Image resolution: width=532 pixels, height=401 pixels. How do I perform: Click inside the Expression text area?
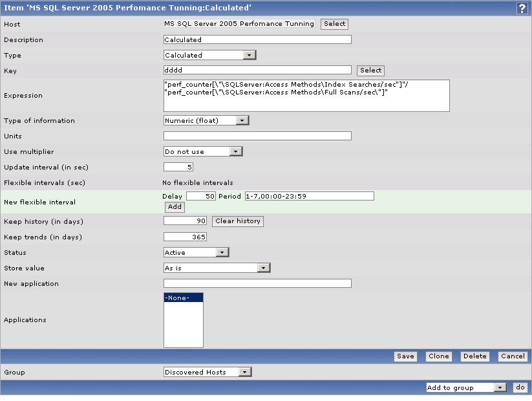[306, 96]
